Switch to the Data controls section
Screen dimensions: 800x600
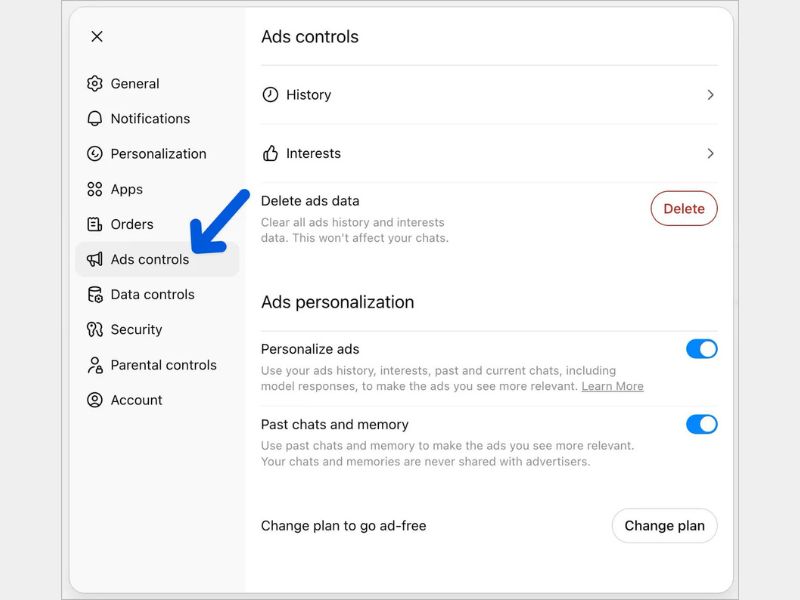152,294
